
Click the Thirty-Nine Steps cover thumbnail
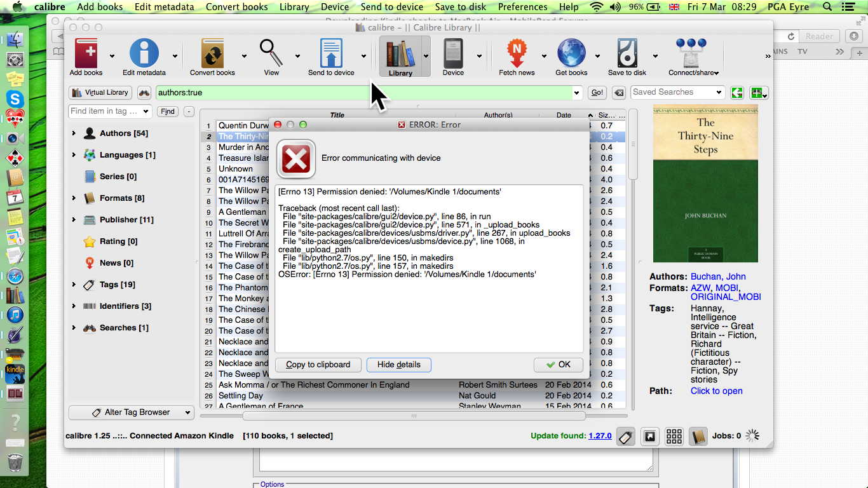[x=705, y=184]
